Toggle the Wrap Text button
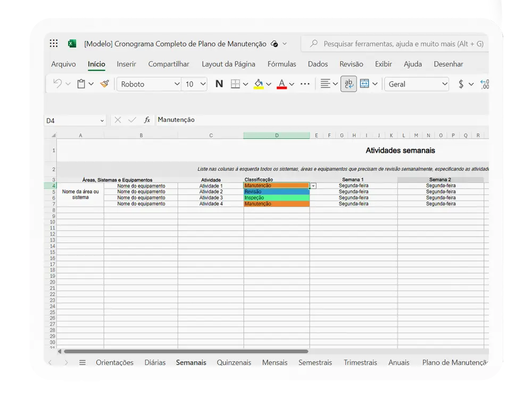This screenshot has width=532, height=399. 348,84
